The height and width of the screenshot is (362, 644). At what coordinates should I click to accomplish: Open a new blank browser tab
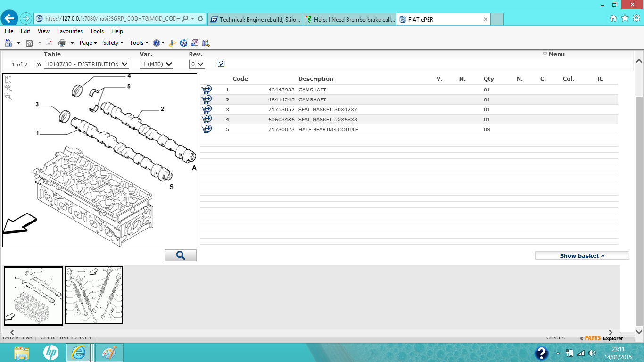(x=497, y=19)
